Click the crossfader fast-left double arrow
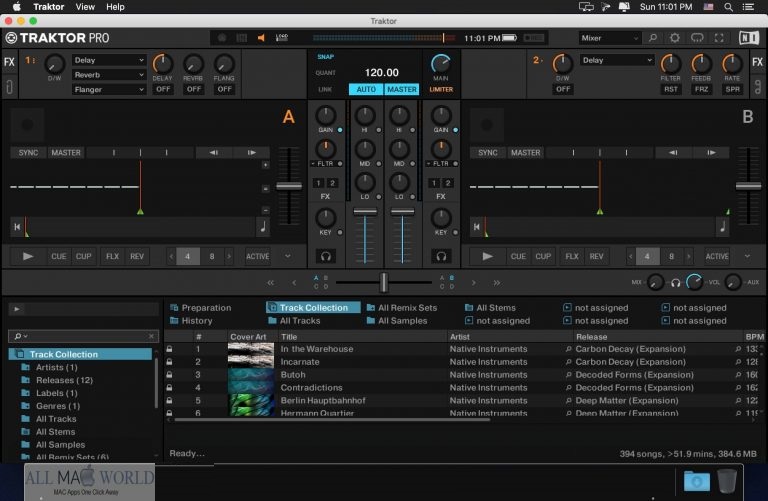The image size is (768, 501). 271,283
